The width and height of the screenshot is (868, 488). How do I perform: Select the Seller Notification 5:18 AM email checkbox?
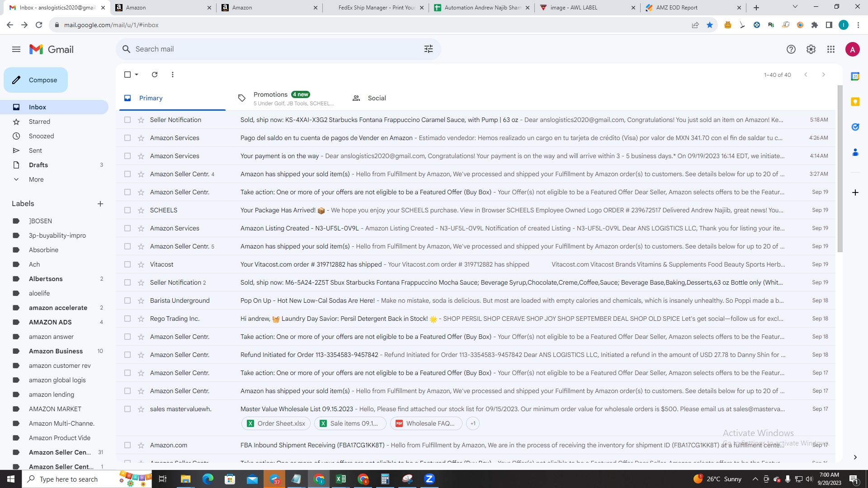[x=127, y=120]
